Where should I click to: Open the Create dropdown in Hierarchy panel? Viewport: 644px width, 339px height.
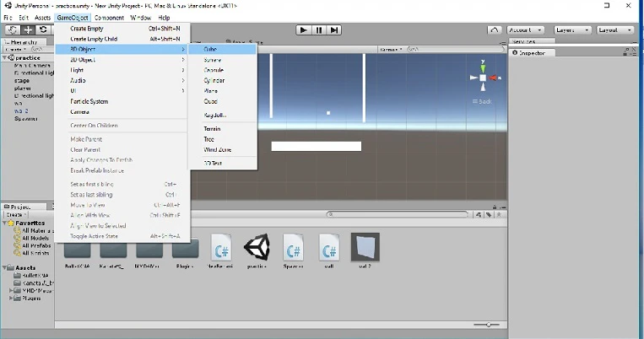(x=16, y=49)
